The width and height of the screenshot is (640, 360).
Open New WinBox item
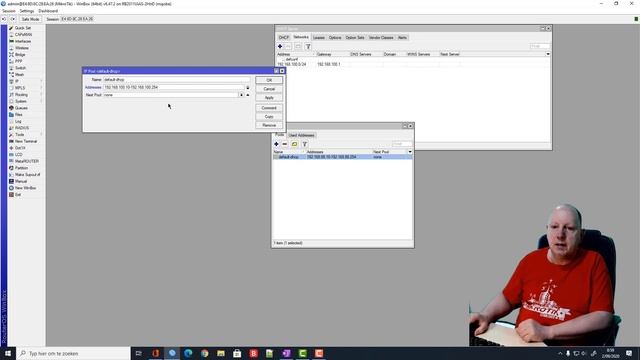[25, 188]
